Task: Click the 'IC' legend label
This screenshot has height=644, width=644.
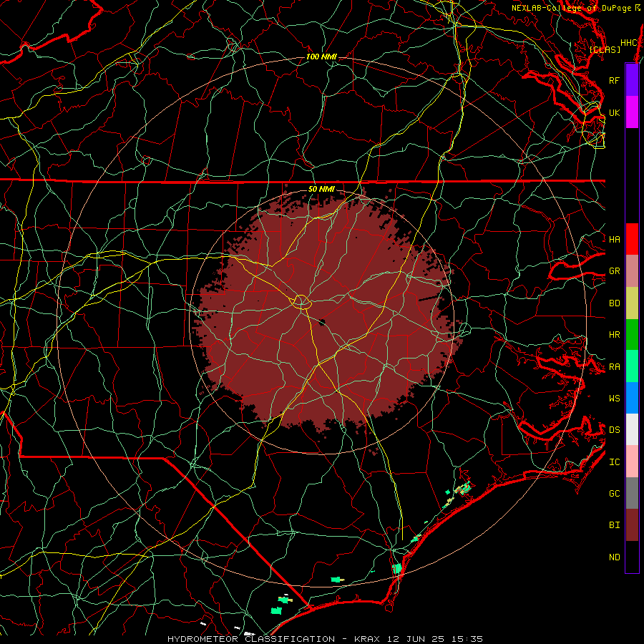Action: pyautogui.click(x=614, y=462)
